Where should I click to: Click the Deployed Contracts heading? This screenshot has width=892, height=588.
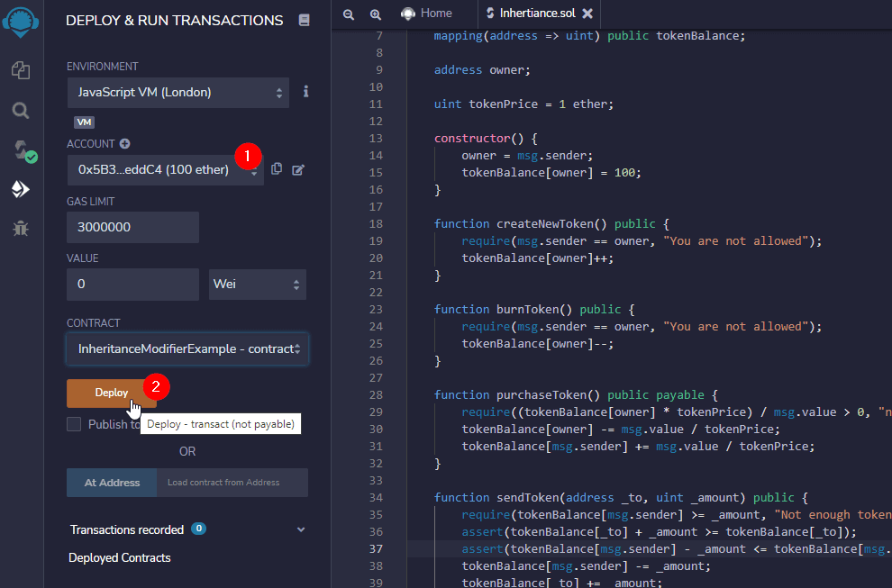tap(120, 558)
